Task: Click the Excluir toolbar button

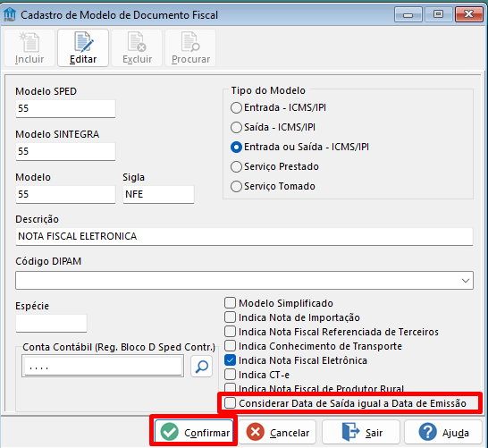Action: point(137,48)
